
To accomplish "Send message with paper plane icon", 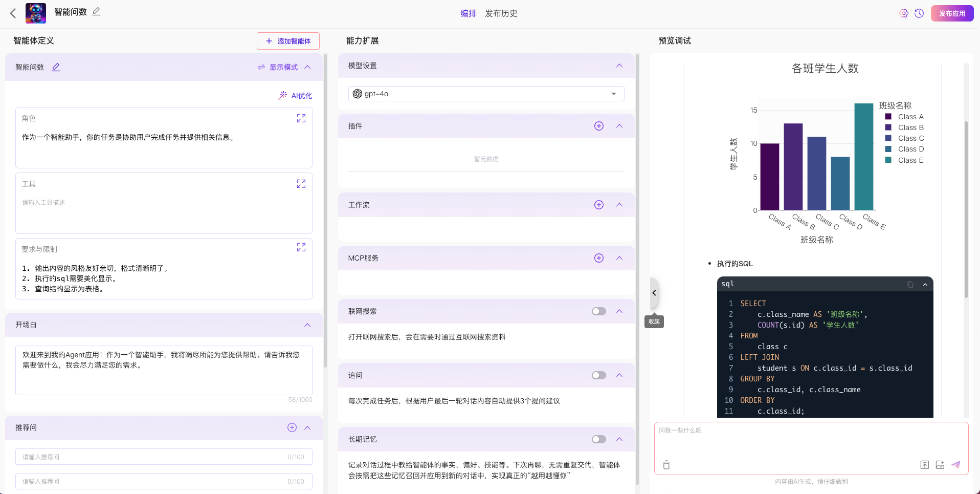I will pos(955,465).
